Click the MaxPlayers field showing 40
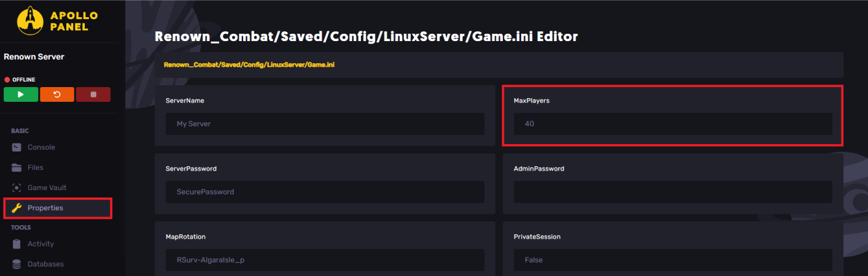The width and height of the screenshot is (868, 276). [672, 124]
